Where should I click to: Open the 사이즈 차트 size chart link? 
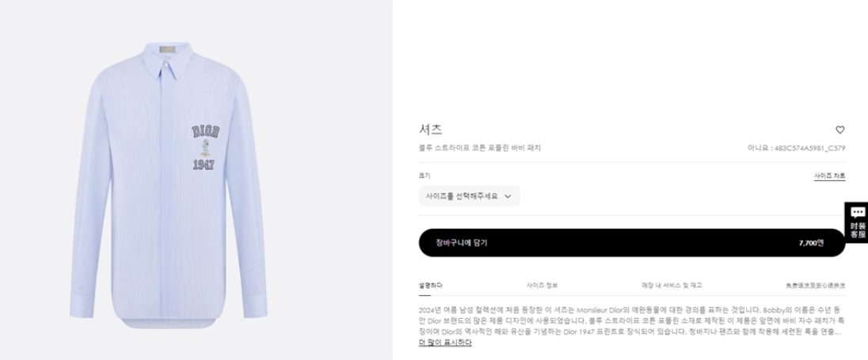[829, 176]
